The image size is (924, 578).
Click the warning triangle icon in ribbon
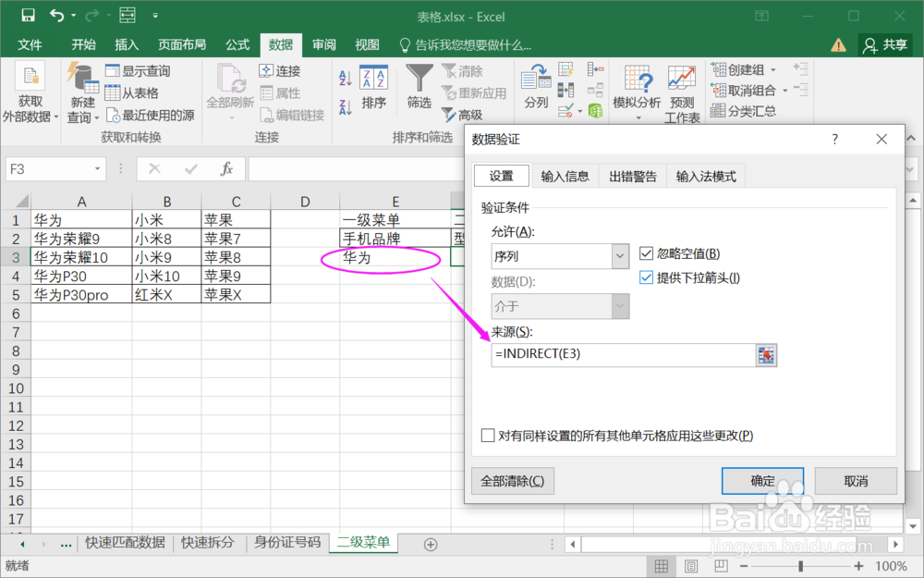tap(838, 44)
